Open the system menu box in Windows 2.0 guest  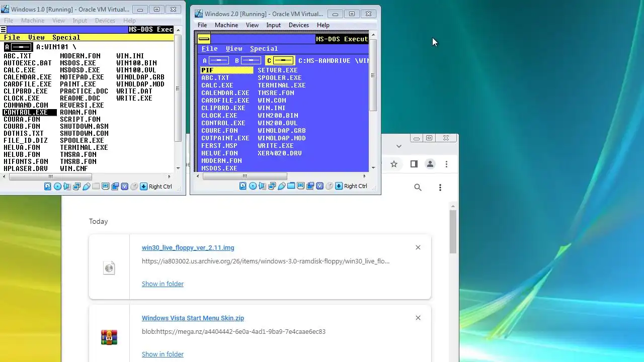point(204,39)
